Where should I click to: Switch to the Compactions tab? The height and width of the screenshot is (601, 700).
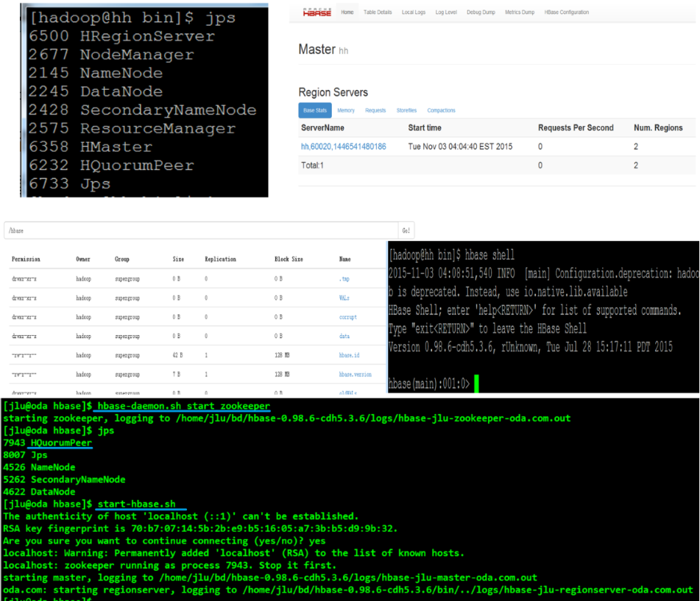(x=441, y=110)
